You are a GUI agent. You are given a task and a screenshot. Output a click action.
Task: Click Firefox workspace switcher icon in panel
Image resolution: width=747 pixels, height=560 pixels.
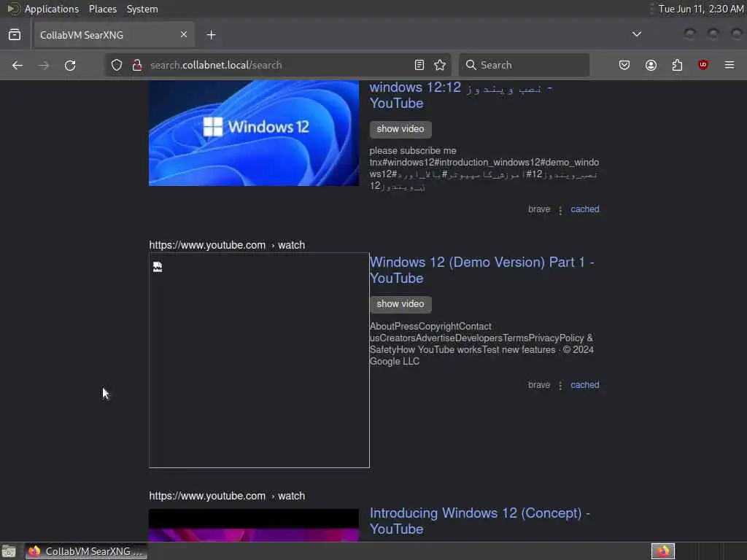(x=663, y=551)
